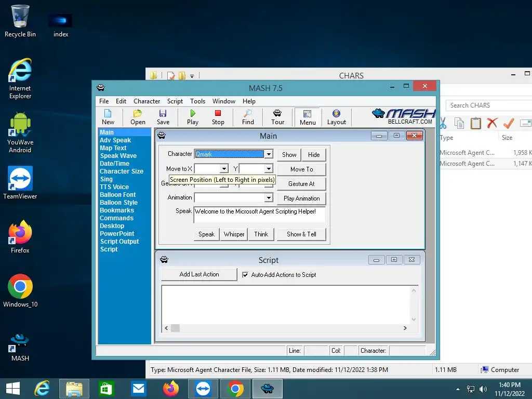Click the New toolbar icon in MASH
The height and width of the screenshot is (399, 532).
108,117
